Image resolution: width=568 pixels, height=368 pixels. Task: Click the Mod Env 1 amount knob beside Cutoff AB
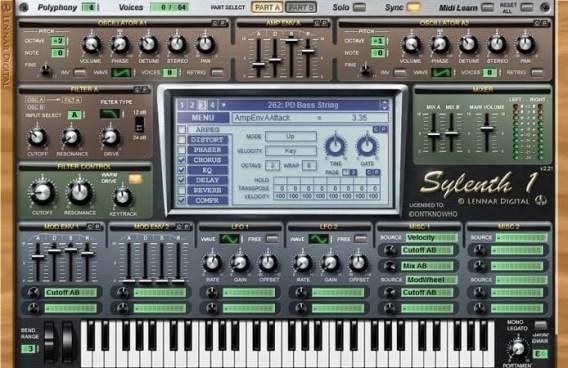(33, 292)
